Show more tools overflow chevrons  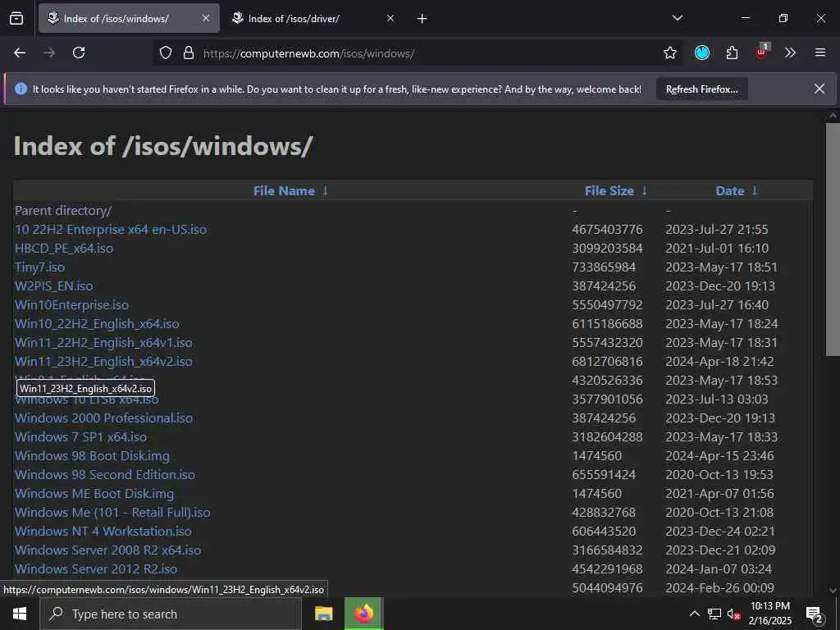coord(790,52)
